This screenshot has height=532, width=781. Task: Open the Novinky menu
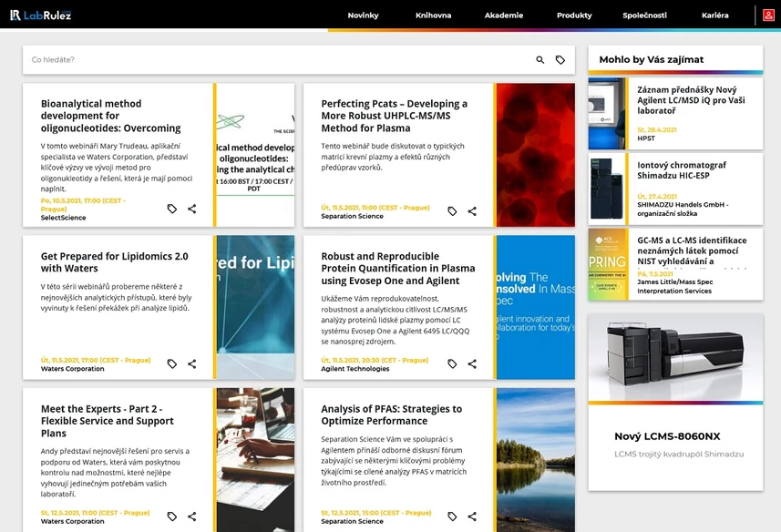pos(363,15)
